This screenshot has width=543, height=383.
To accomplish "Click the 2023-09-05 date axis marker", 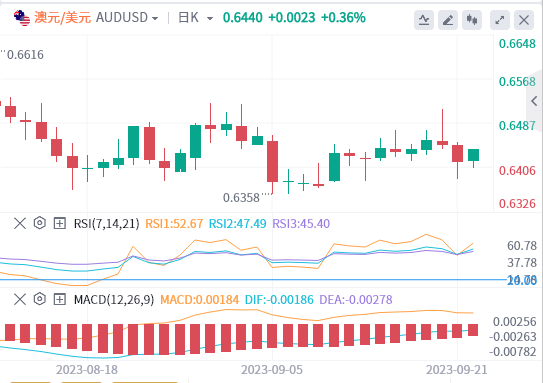I will [x=272, y=370].
